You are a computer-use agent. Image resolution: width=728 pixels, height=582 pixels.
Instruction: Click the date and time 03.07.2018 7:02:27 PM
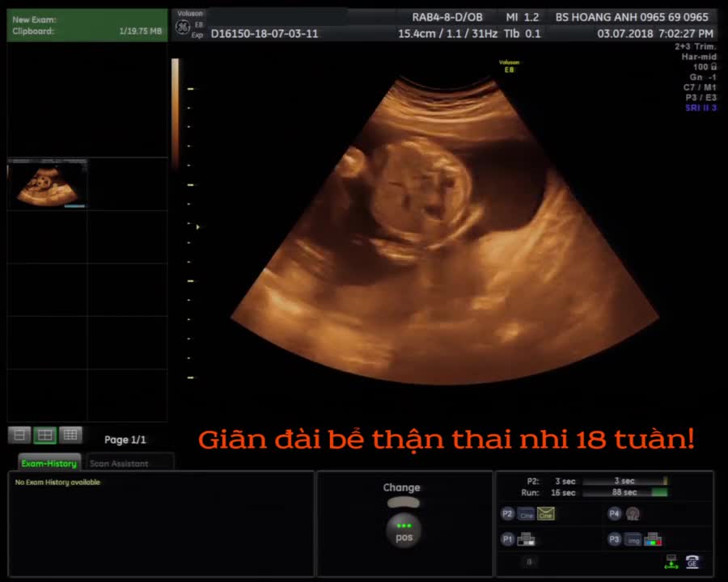tap(655, 33)
